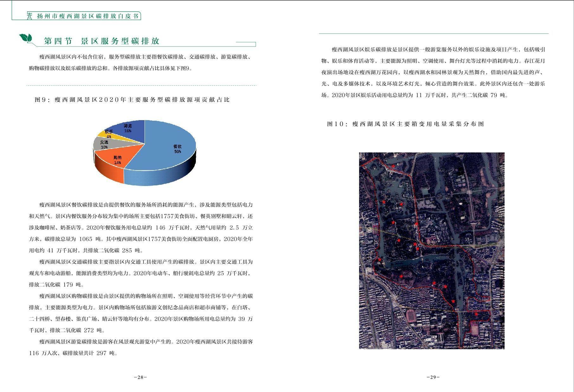Click the text 排放二氧化碳 272 吨
The height and width of the screenshot is (392, 574).
(x=76, y=330)
